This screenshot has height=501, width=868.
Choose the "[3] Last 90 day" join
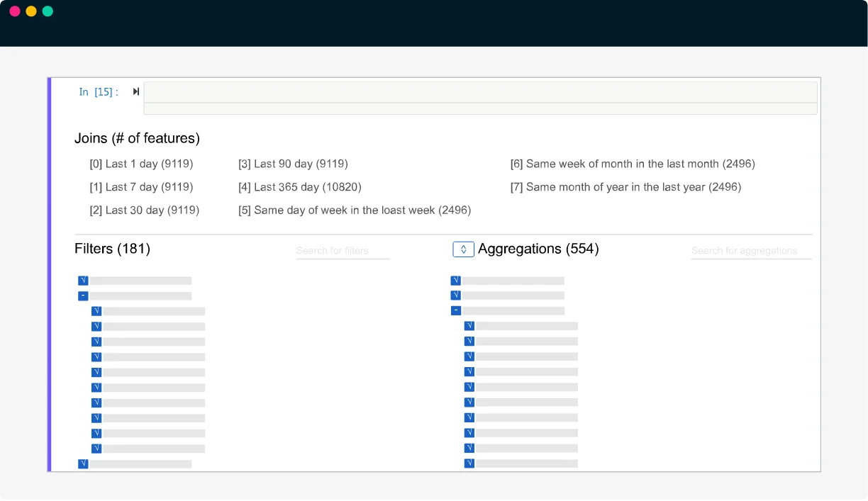pos(293,164)
